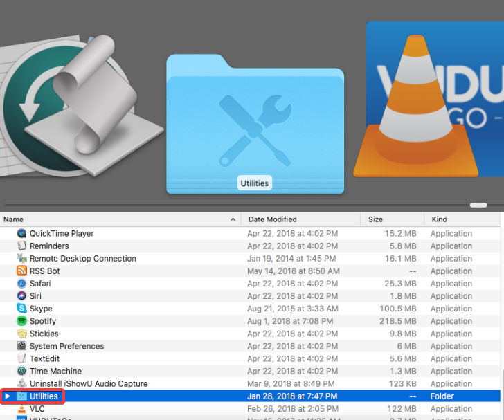Click the date Mar 9, 2018 at 8:49 PM
The image size is (504, 420).
click(291, 384)
